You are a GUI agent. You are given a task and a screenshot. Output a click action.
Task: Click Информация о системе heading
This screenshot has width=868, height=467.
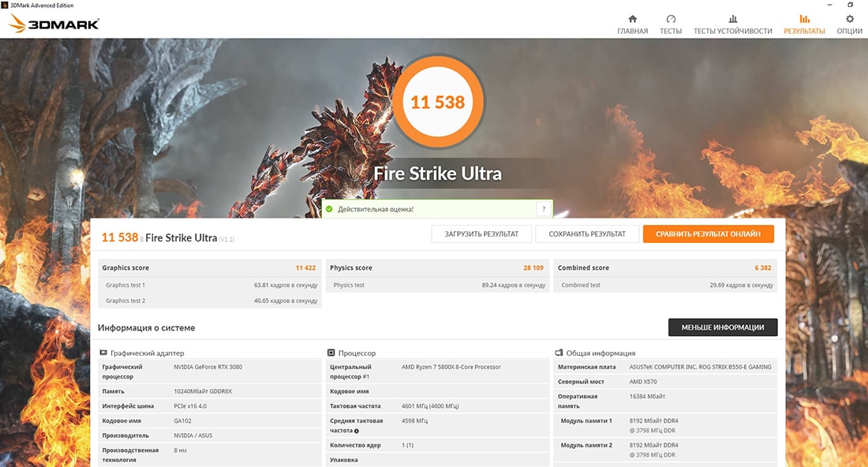pyautogui.click(x=146, y=327)
